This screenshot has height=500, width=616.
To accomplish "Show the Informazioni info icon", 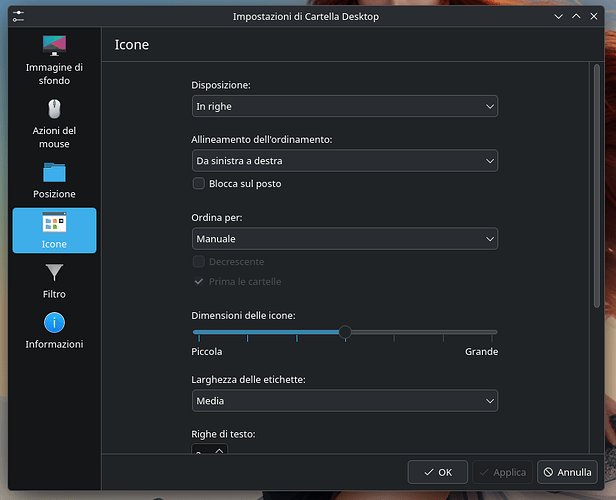I will point(54,322).
